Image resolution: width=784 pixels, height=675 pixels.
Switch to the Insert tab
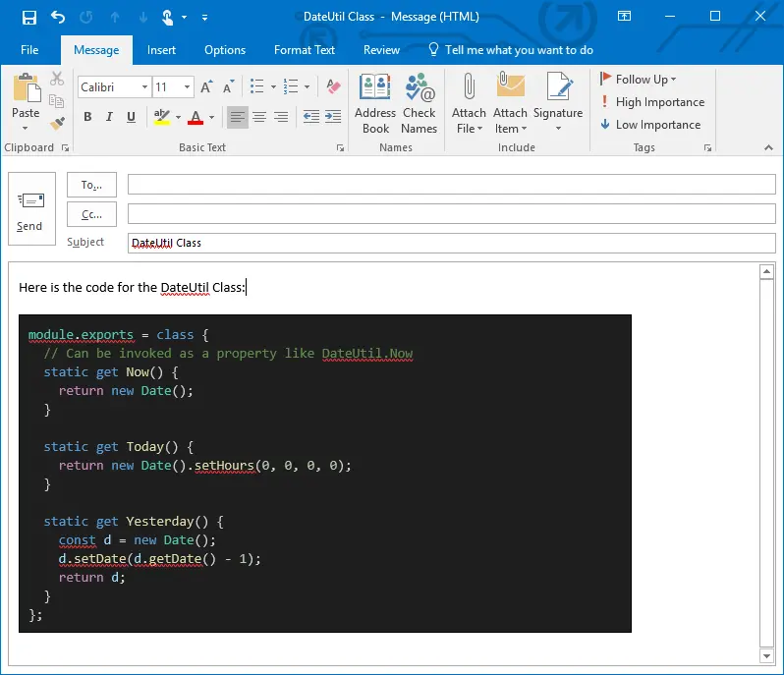pyautogui.click(x=161, y=50)
